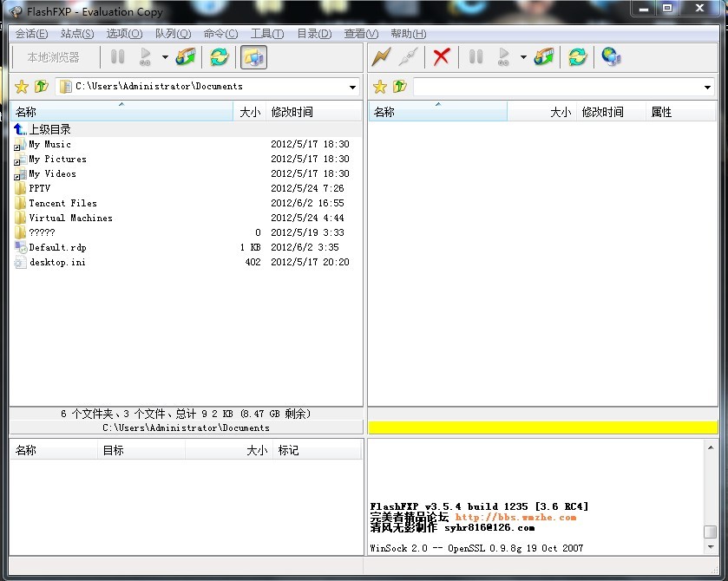Toggle the highlighted local browser view button
728x581 pixels.
[x=253, y=57]
